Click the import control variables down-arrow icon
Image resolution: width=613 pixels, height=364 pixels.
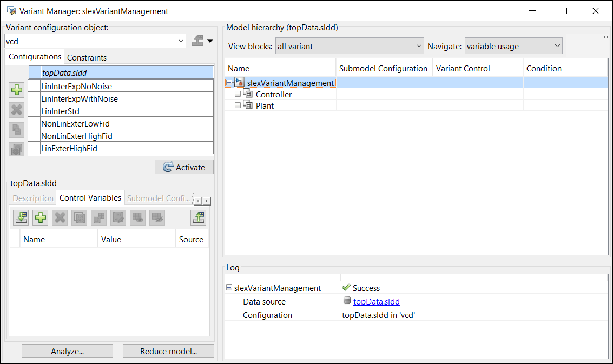click(x=21, y=217)
